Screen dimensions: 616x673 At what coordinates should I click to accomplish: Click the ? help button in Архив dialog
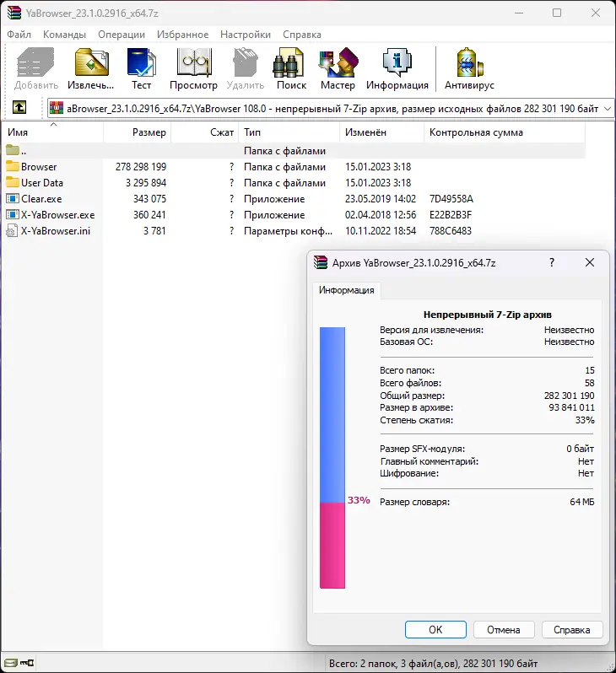(552, 262)
